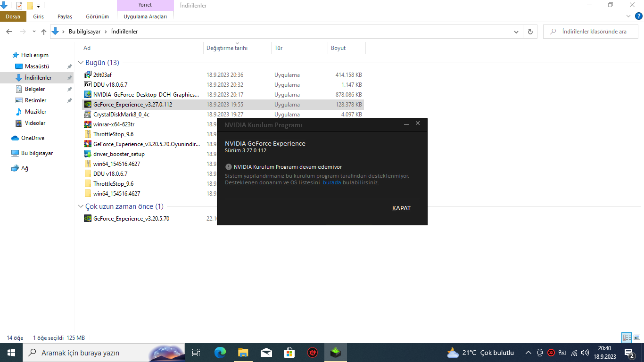Select the CrystalDiskMark8_0_4c file icon
This screenshot has width=644, height=362.
87,115
